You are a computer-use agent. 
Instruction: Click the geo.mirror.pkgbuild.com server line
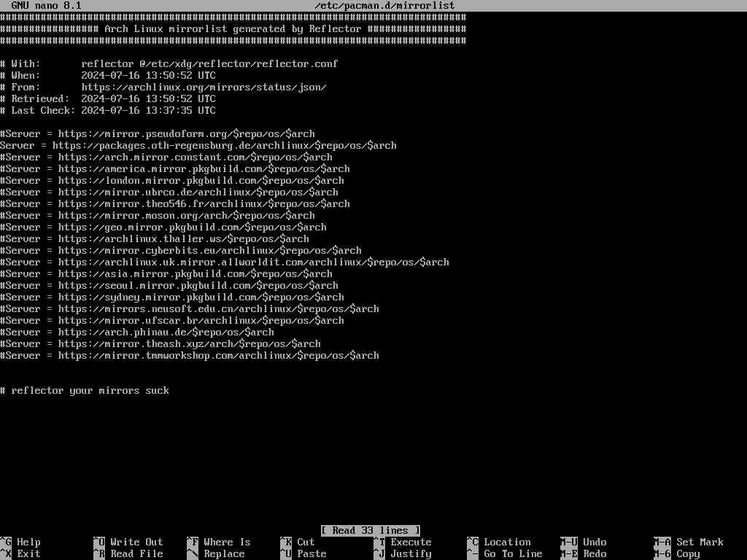(163, 227)
